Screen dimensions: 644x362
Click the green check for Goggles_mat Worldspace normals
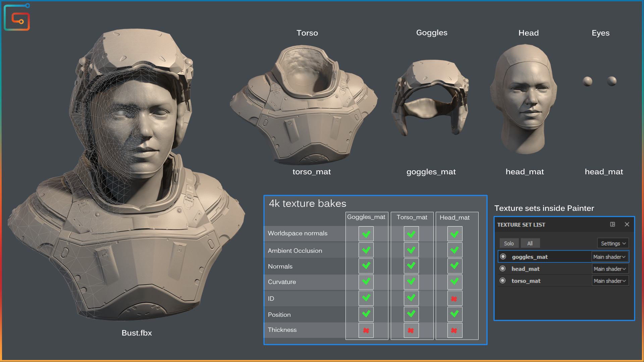[x=366, y=234]
